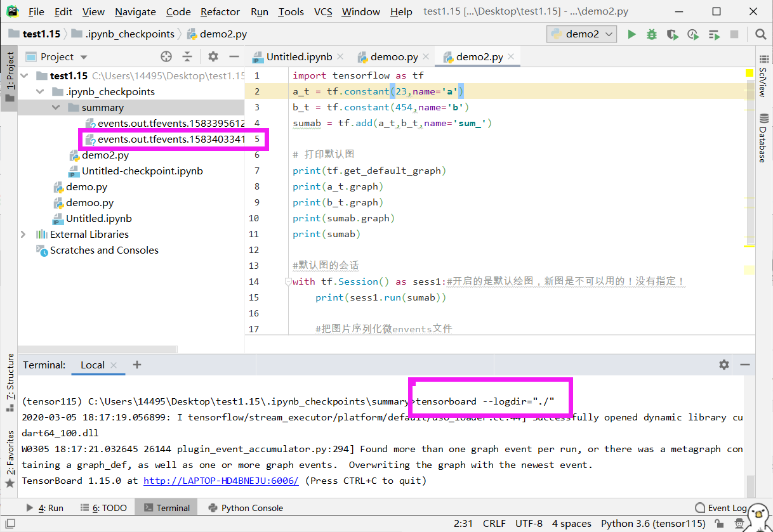Open the Search Everywhere magnifier
This screenshot has width=773, height=532.
760,34
